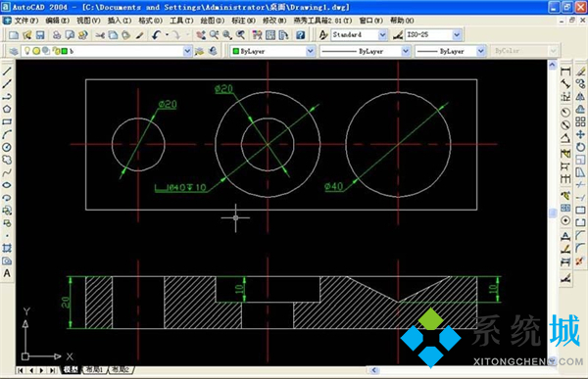Image resolution: width=588 pixels, height=379 pixels.
Task: Toggle the layer lock icon
Action: click(56, 51)
